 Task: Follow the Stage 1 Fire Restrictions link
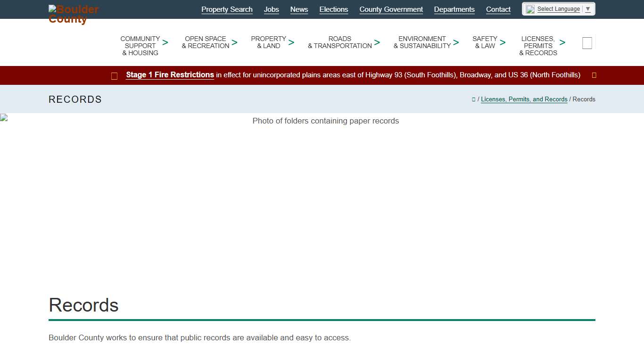pos(170,75)
